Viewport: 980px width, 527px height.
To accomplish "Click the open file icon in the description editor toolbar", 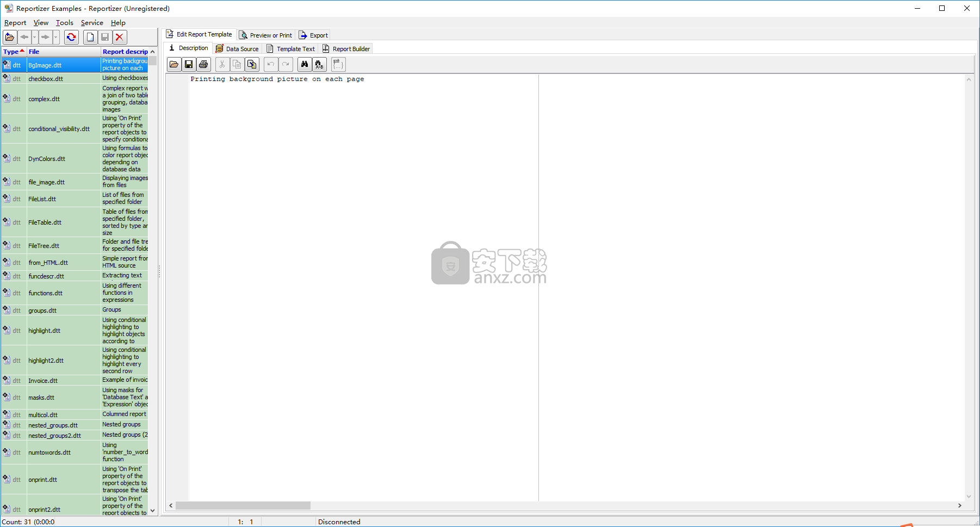I will 174,64.
